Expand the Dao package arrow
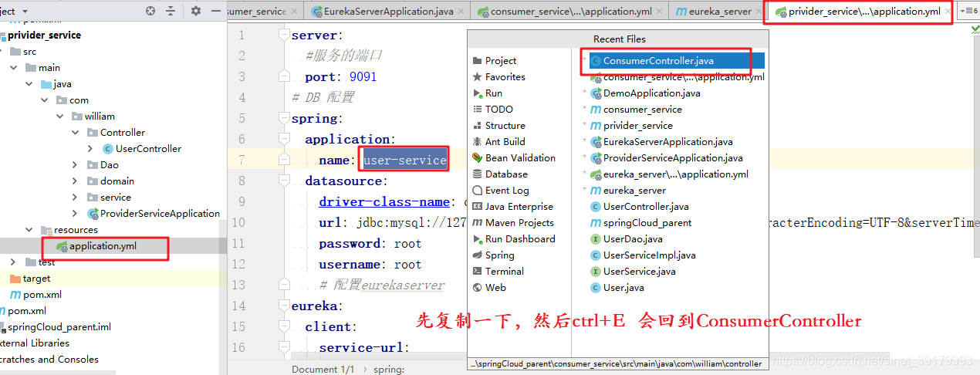The height and width of the screenshot is (375, 980). click(75, 165)
